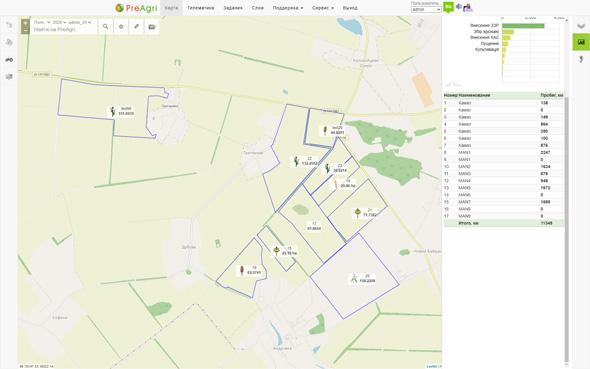Viewport: 590px width, 369px height.
Task: Click the Выход logout link
Action: [x=350, y=8]
